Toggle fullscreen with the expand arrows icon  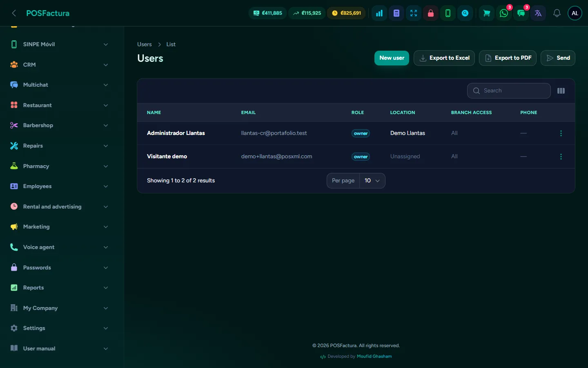pyautogui.click(x=414, y=13)
